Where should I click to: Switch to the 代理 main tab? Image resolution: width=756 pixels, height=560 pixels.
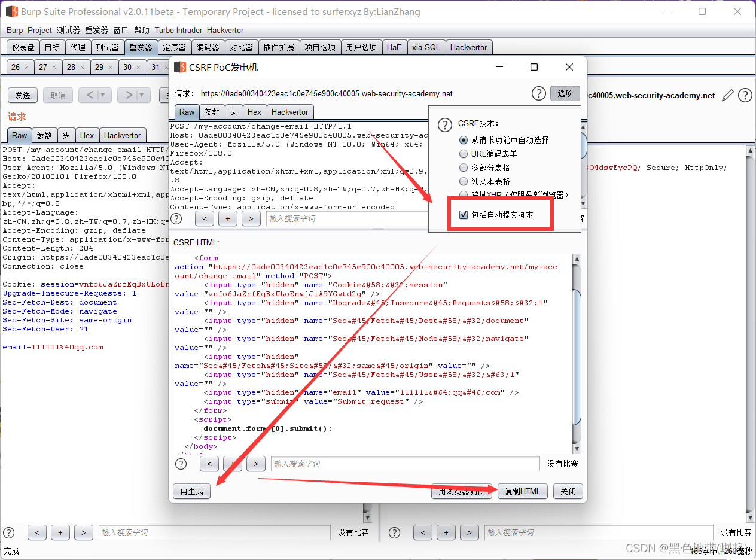pos(78,47)
